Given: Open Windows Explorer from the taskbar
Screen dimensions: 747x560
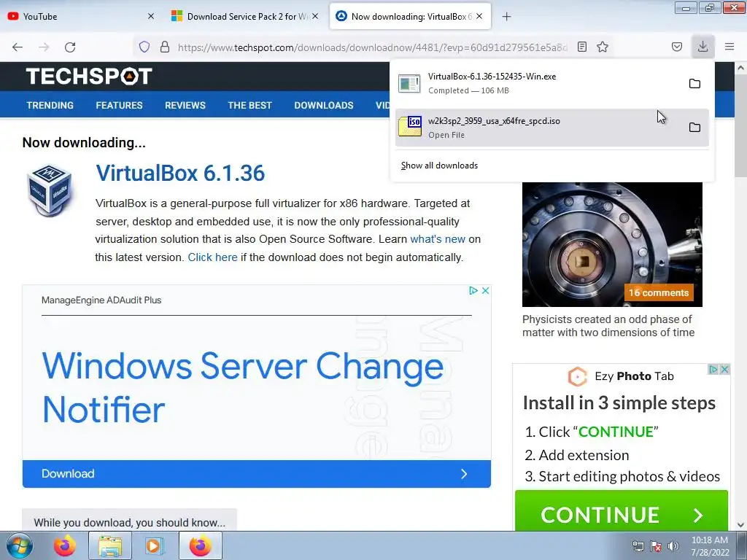Looking at the screenshot, I should tap(109, 545).
